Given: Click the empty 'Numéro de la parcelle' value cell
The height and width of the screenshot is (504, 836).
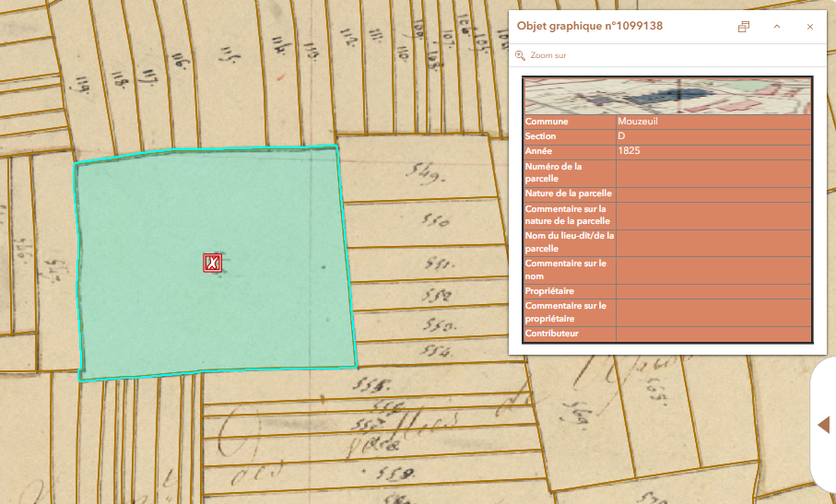Looking at the screenshot, I should pyautogui.click(x=713, y=172).
